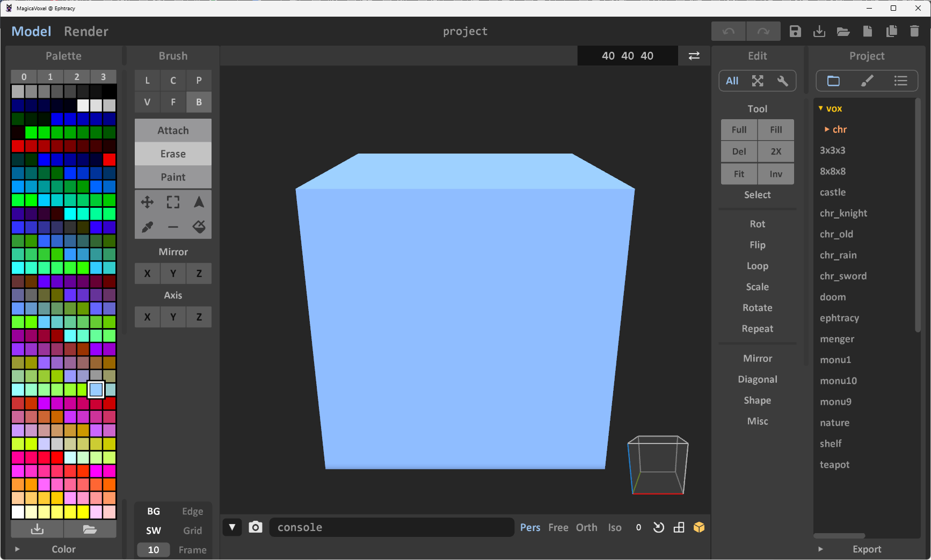Open the outline list icon in Project panel
The image size is (931, 560).
tap(900, 81)
